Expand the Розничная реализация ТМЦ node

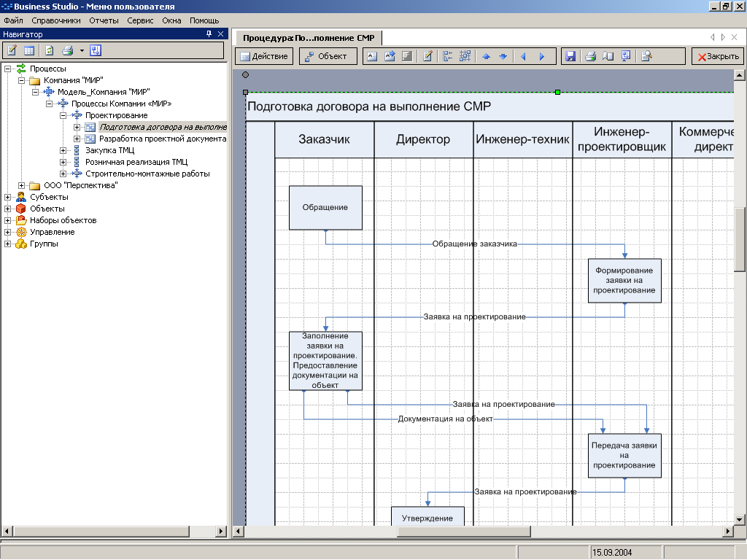coord(63,162)
